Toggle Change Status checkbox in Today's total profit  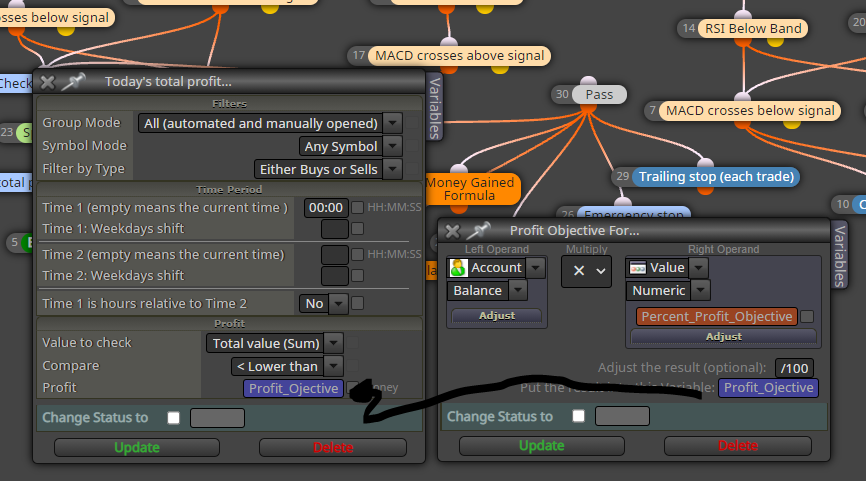[173, 418]
